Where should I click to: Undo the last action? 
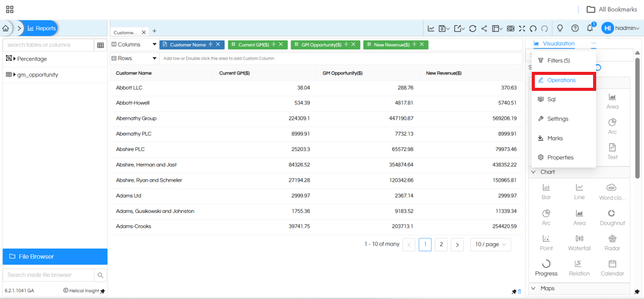[x=533, y=28]
